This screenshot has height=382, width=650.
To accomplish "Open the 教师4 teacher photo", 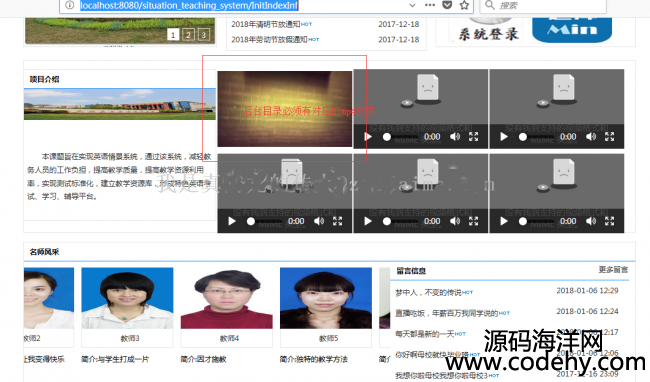I will 227,298.
